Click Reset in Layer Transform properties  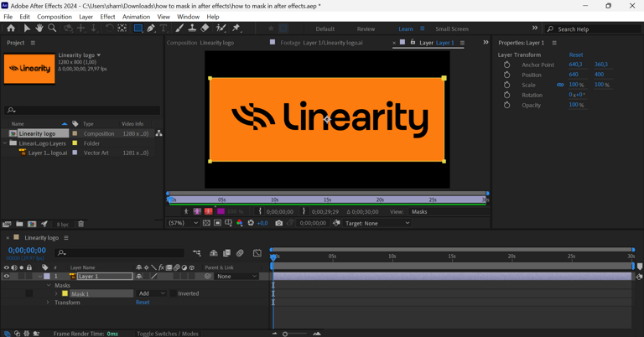pos(576,54)
